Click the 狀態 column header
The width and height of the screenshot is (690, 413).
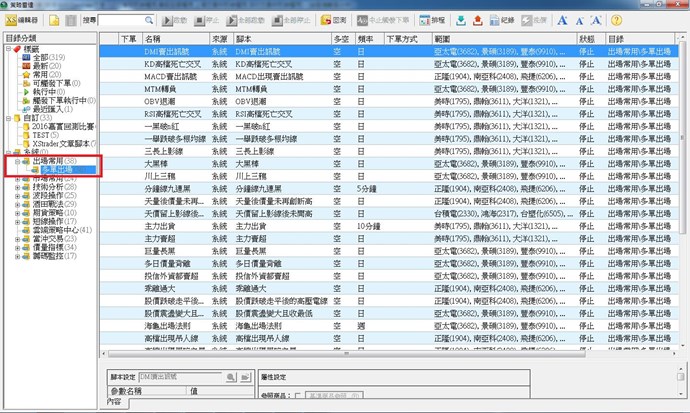(587, 37)
